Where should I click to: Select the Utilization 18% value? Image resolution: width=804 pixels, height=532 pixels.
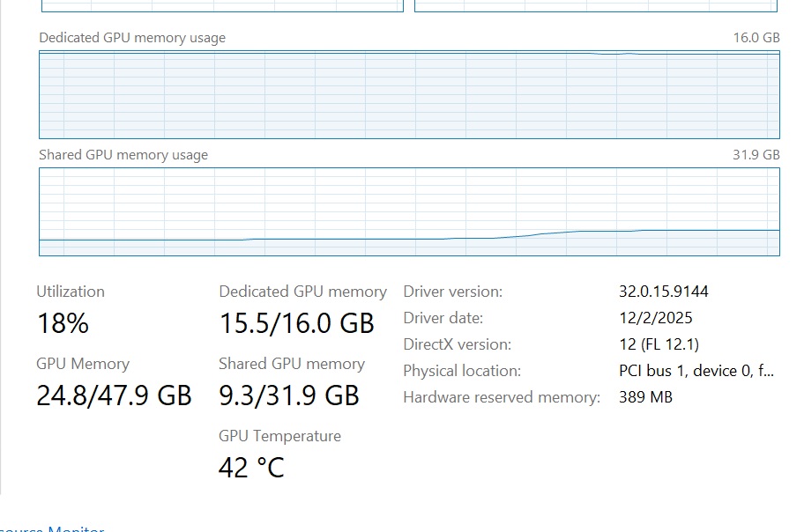[63, 323]
